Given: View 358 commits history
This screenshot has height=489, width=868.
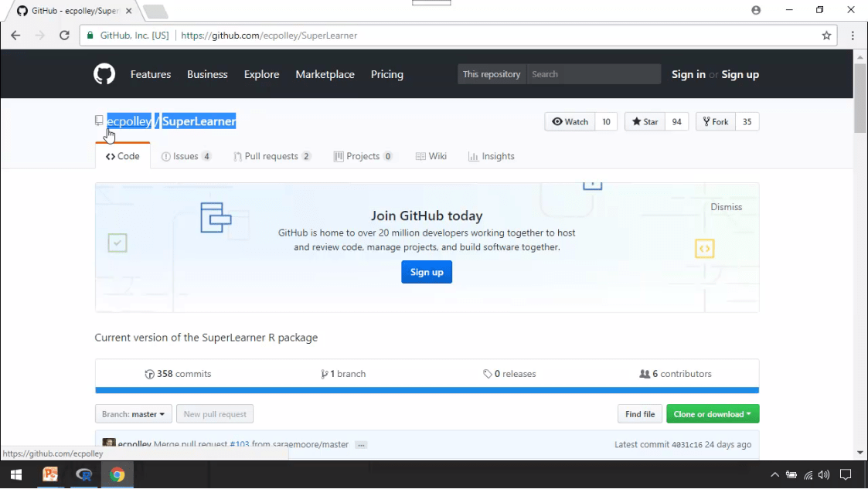Looking at the screenshot, I should coord(178,374).
